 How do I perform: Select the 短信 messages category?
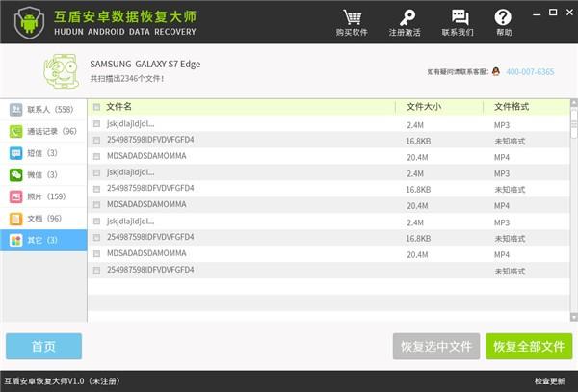pyautogui.click(x=43, y=153)
